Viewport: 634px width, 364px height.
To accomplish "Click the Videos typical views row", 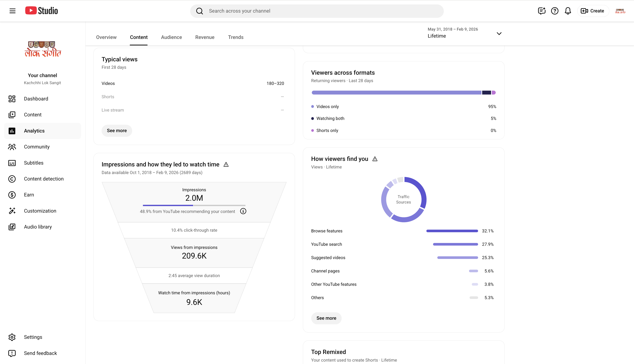I will tap(193, 84).
